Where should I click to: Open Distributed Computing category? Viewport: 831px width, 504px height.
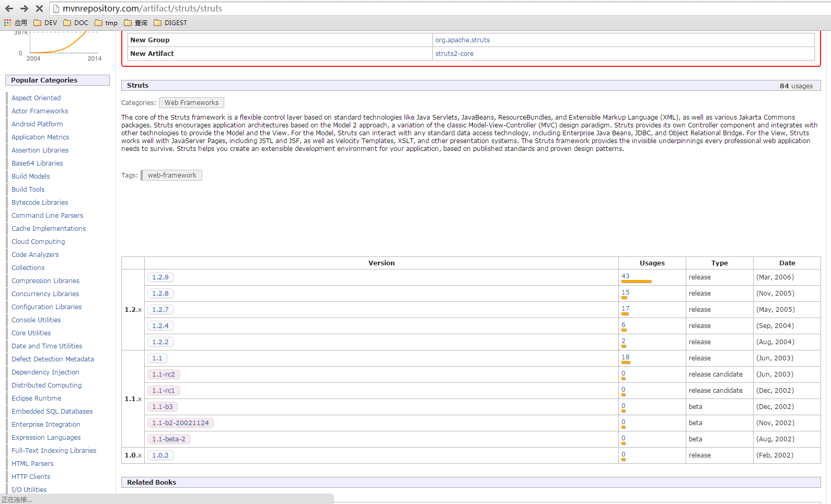coord(47,385)
